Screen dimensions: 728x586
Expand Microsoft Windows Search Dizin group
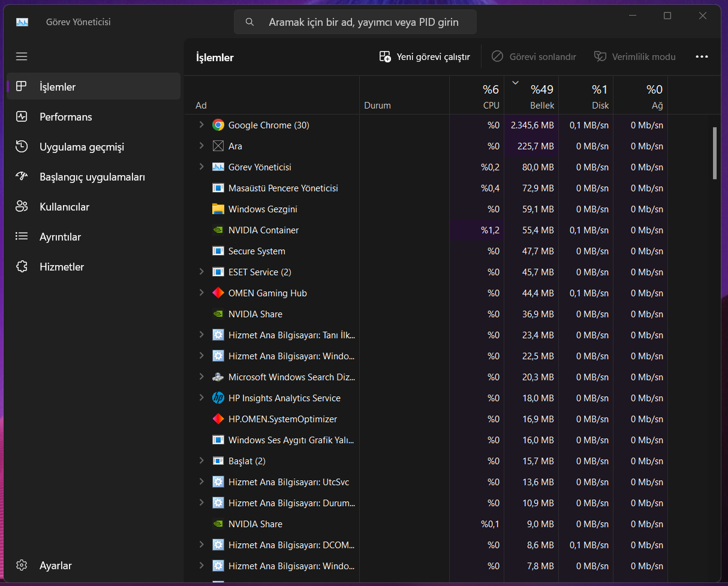coord(201,377)
